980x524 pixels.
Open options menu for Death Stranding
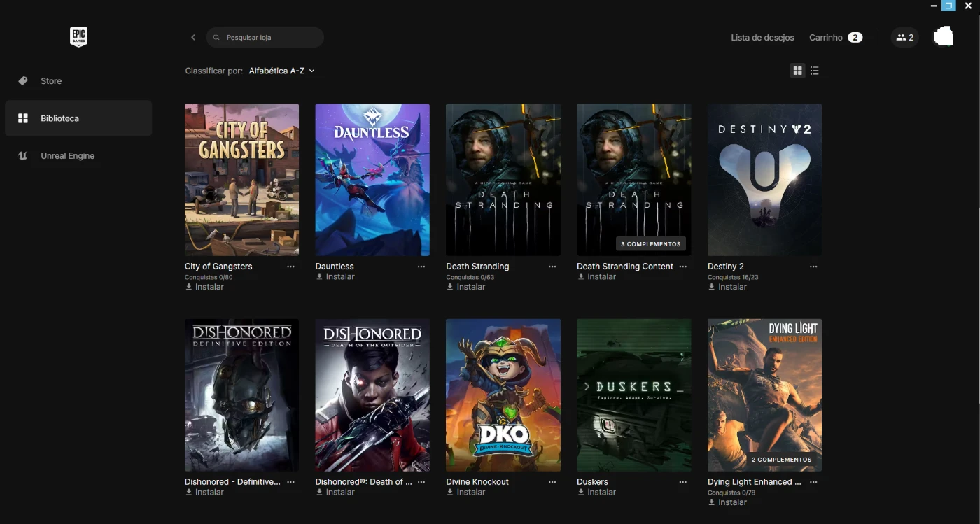[552, 267]
